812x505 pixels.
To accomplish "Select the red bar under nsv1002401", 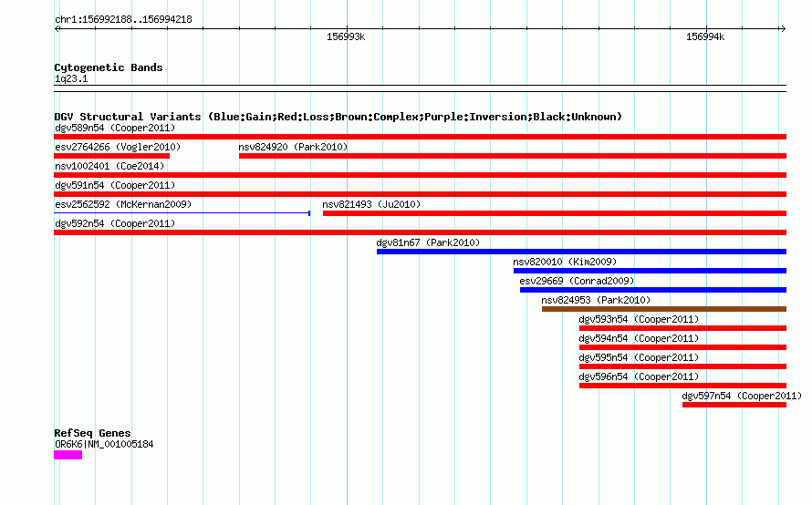I will pos(420,175).
